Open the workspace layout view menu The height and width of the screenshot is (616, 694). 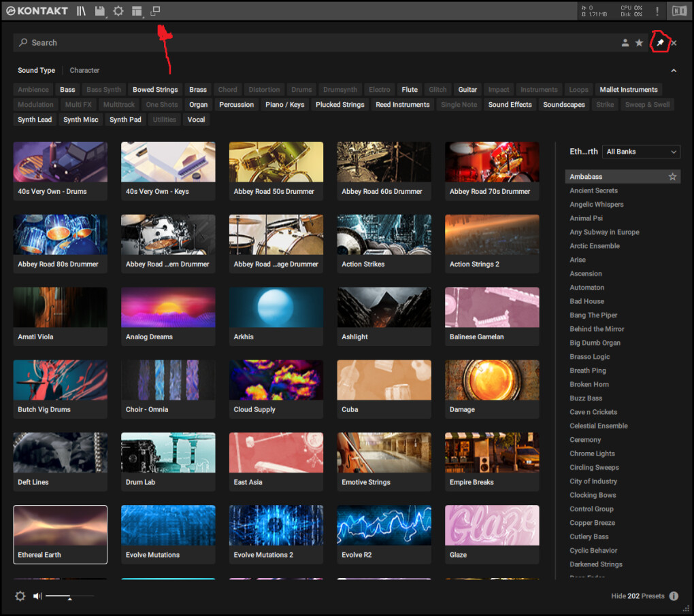click(x=137, y=11)
